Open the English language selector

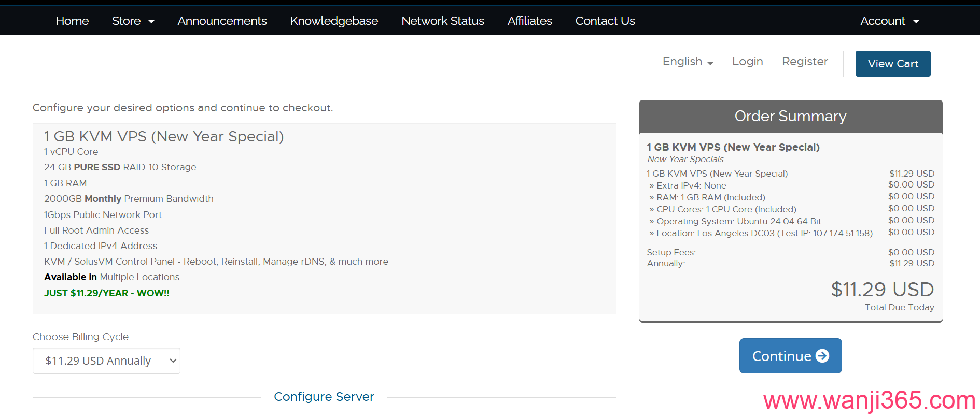point(688,62)
